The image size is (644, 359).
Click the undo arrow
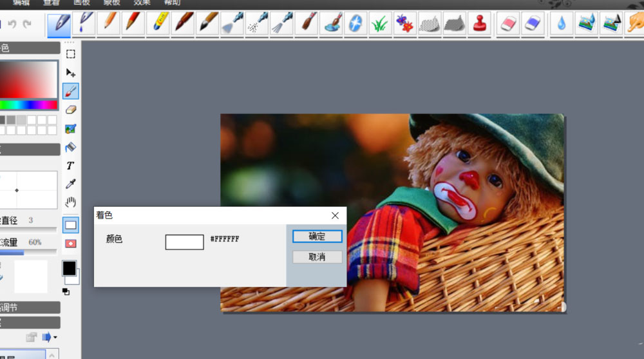pos(12,24)
